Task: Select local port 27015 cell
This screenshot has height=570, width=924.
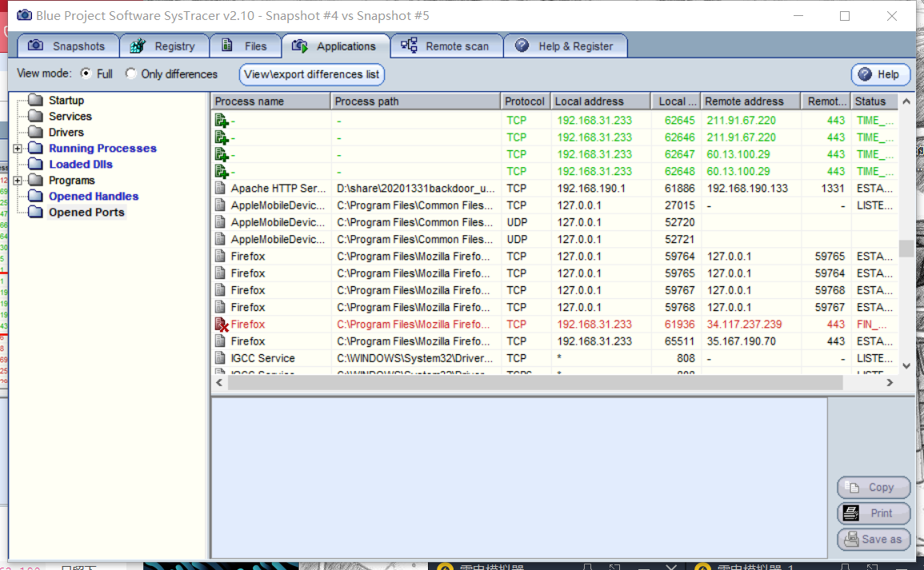Action: [x=679, y=205]
